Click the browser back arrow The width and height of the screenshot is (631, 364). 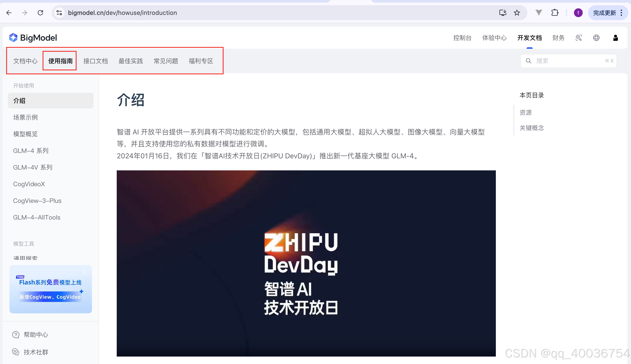pos(9,13)
